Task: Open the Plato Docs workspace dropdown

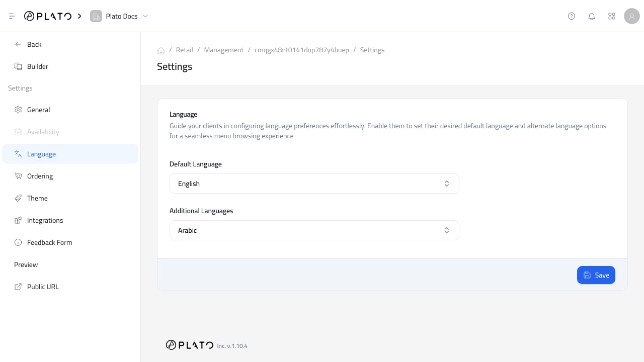Action: click(120, 16)
